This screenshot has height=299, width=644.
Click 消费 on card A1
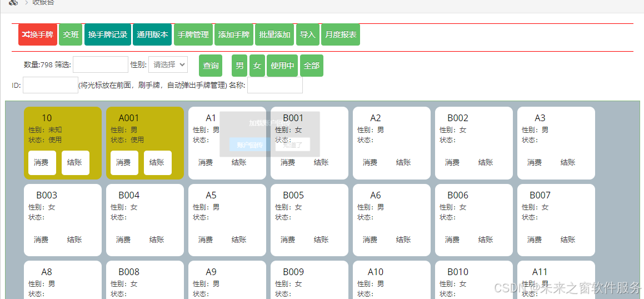pyautogui.click(x=206, y=163)
